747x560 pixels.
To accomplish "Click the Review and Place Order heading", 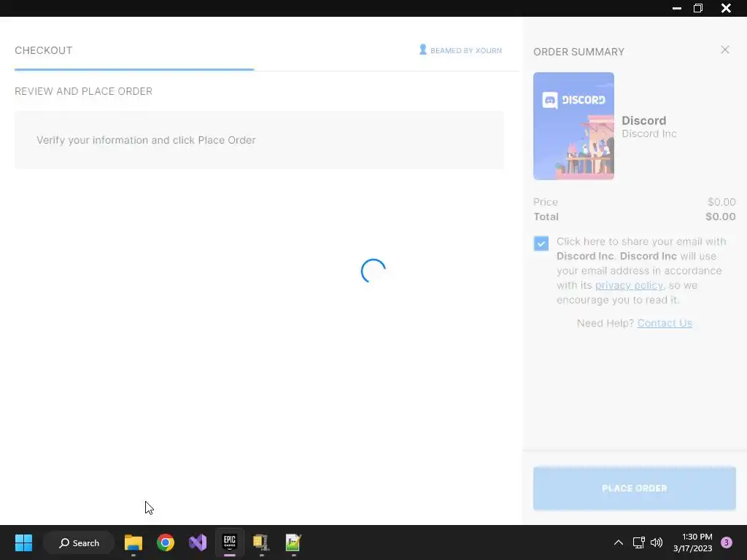I will point(83,91).
